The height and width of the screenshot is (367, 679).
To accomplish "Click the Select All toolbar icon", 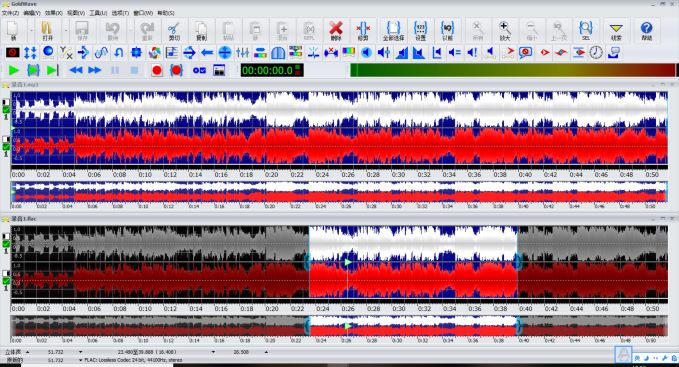I will 393,31.
